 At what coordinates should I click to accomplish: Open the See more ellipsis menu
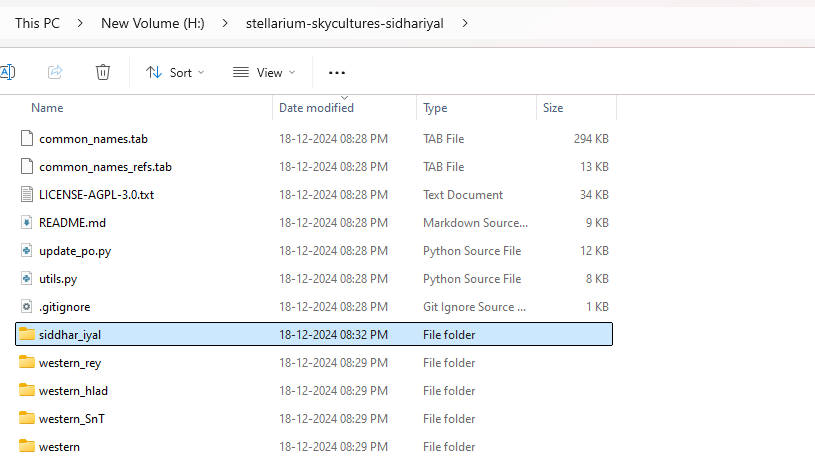pyautogui.click(x=337, y=72)
